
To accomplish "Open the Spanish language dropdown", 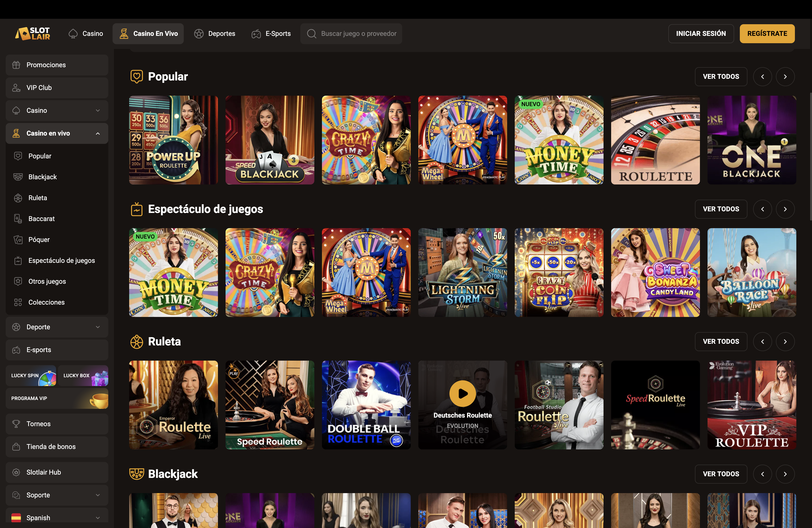I will pyautogui.click(x=57, y=518).
